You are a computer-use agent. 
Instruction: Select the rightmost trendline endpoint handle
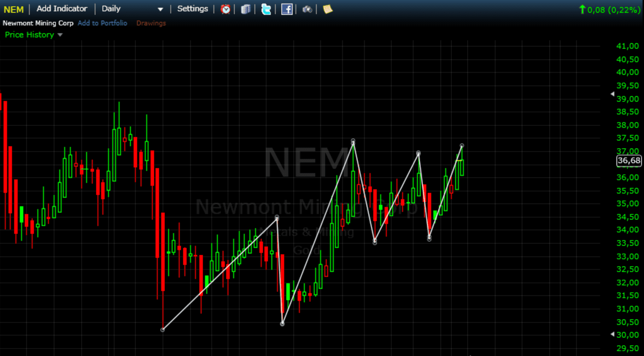(x=462, y=146)
